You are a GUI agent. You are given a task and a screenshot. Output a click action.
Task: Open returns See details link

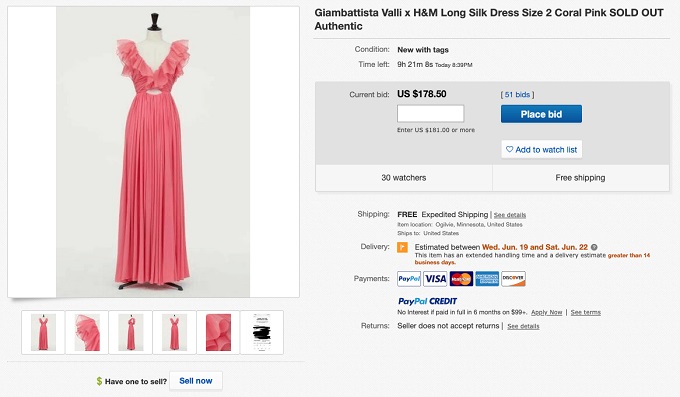click(x=523, y=326)
